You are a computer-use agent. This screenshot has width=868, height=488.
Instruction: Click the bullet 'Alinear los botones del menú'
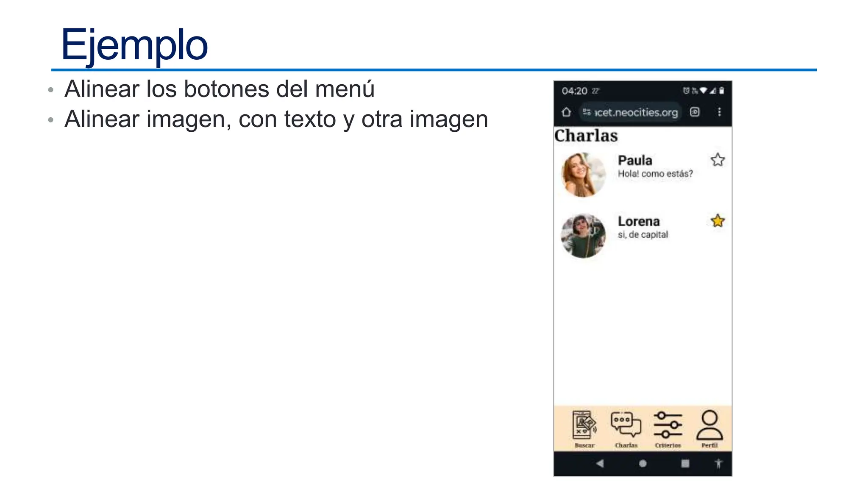(x=220, y=89)
